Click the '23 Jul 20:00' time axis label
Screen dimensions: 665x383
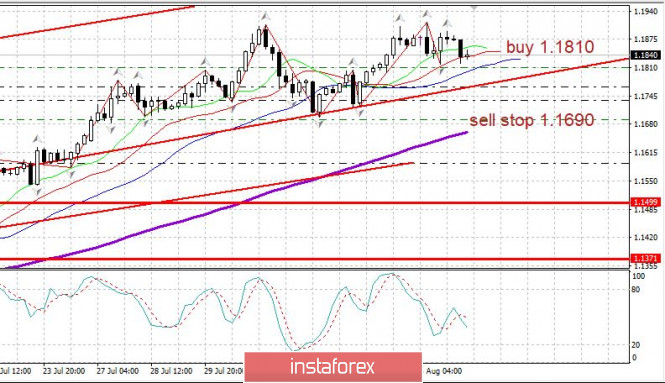tap(64, 371)
